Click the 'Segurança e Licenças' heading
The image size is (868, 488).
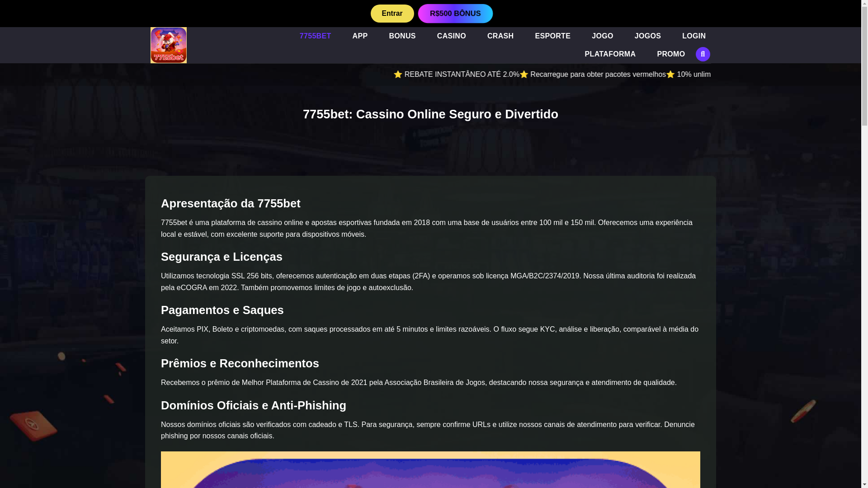222,257
